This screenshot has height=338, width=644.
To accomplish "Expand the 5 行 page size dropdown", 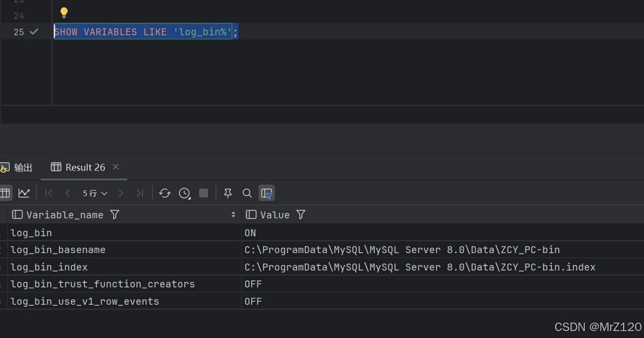I will (95, 193).
